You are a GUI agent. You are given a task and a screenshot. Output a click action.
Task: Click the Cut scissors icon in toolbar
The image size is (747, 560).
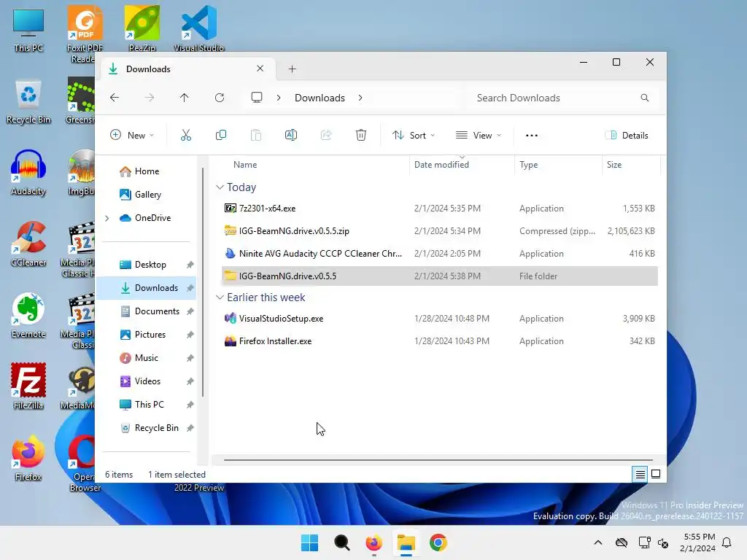tap(186, 135)
